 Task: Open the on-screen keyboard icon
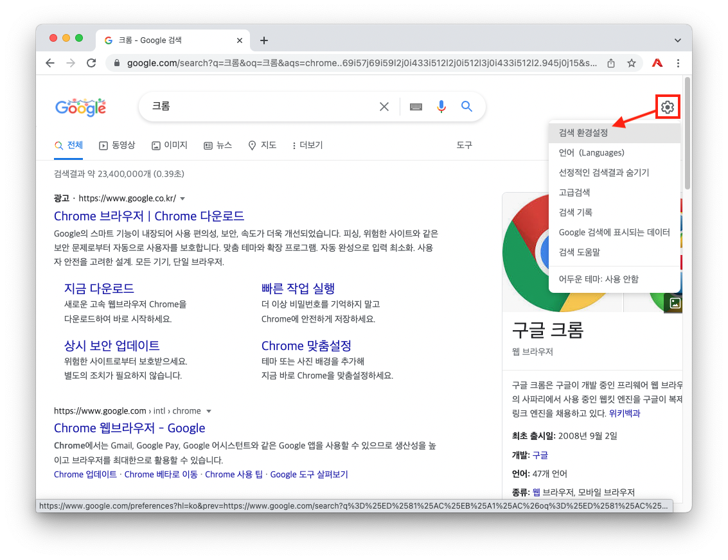coord(416,107)
